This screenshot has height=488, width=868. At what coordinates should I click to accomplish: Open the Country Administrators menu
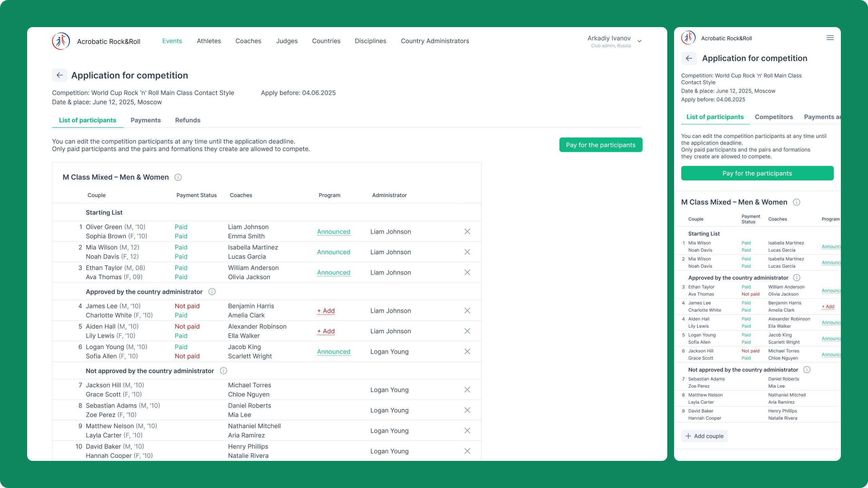click(435, 41)
